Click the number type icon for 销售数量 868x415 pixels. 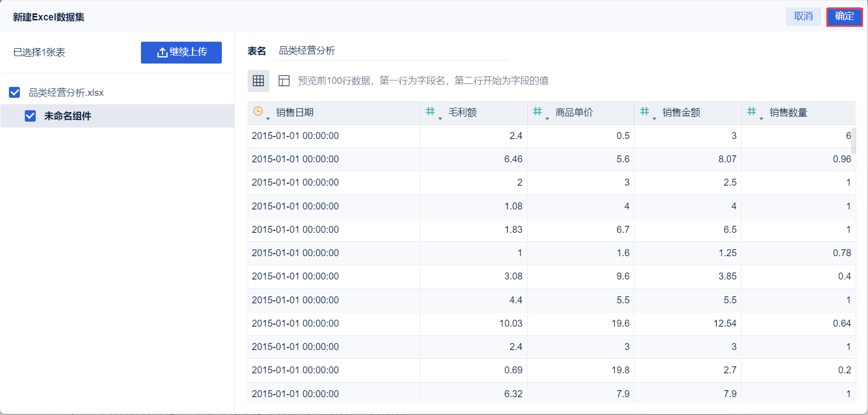pyautogui.click(x=751, y=112)
